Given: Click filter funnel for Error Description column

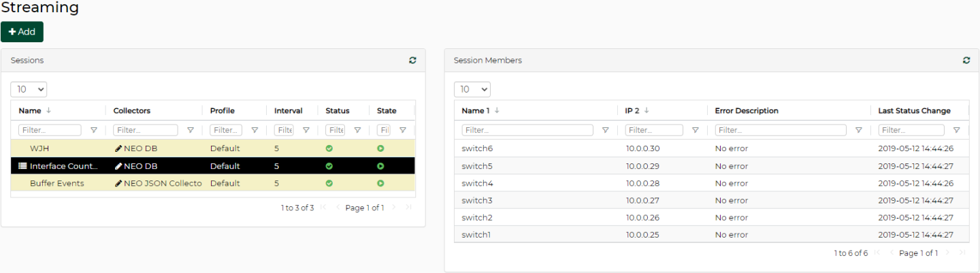Looking at the screenshot, I should pos(859,130).
